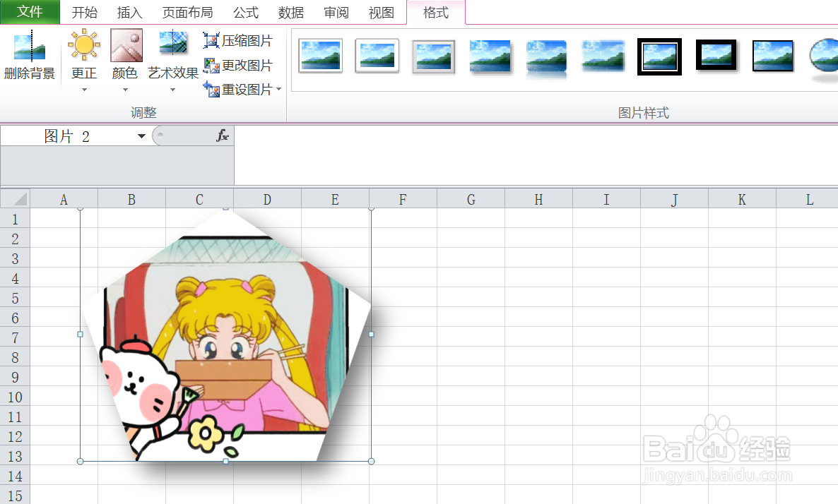The width and height of the screenshot is (838, 504).
Task: Select row 15 header
Action: [15, 495]
